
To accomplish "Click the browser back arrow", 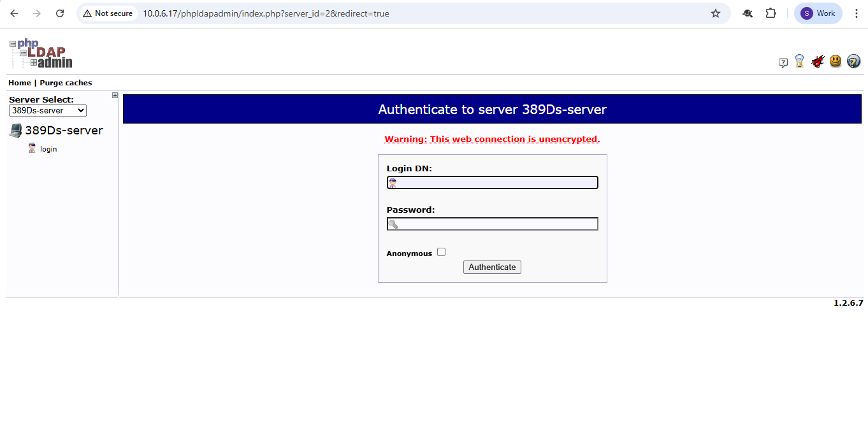I will [x=15, y=13].
